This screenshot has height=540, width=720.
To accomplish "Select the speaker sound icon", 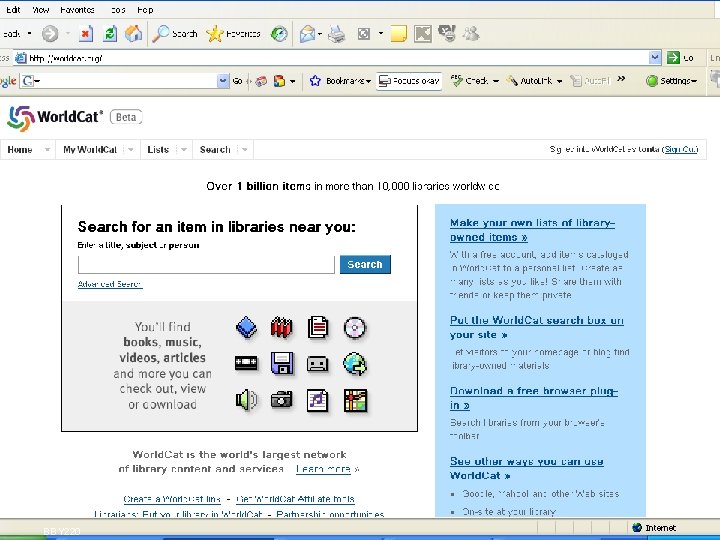I will (x=247, y=400).
